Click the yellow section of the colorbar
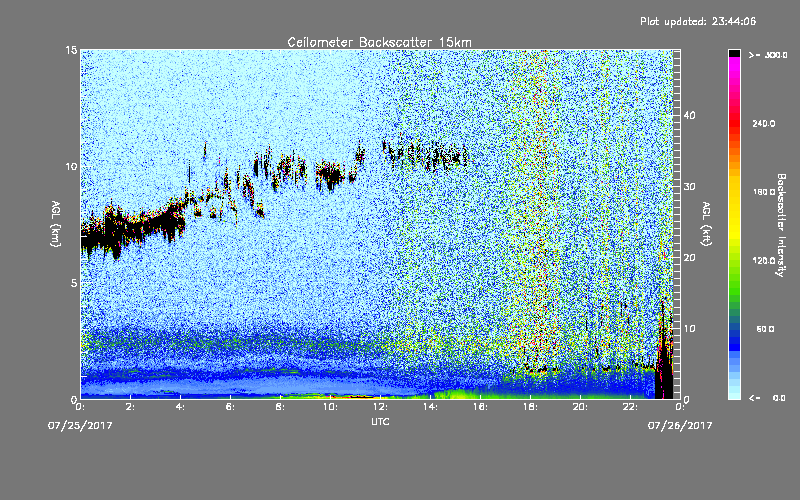Screen dimensions: 800x500 [x=734, y=207]
